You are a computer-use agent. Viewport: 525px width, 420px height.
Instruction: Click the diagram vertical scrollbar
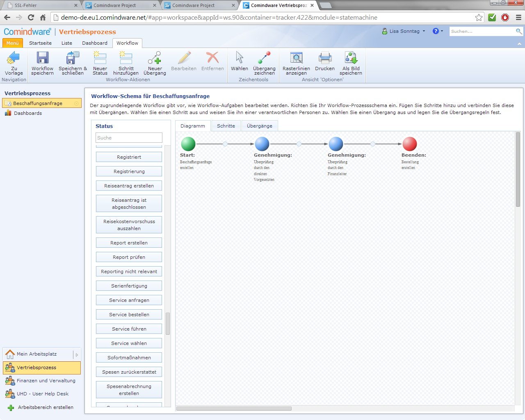(x=518, y=169)
